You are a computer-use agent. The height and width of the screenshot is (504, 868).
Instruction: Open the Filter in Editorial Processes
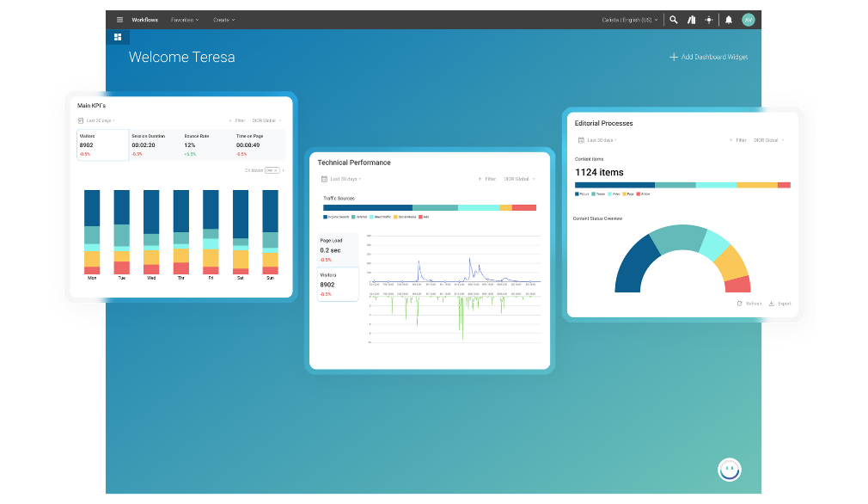pos(740,140)
